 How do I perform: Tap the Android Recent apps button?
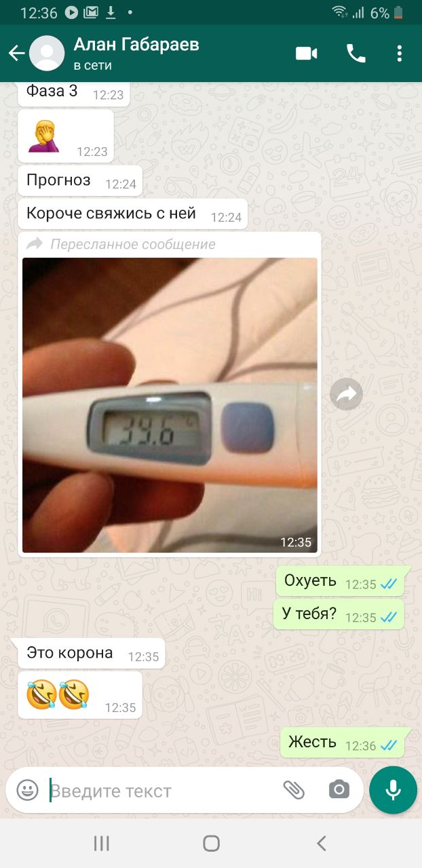point(101,843)
